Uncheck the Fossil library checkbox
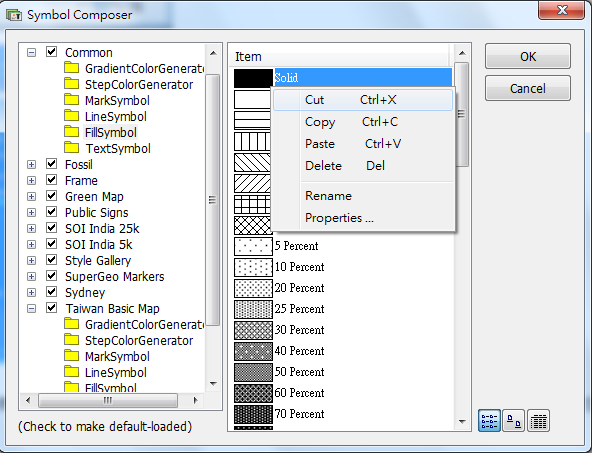Image resolution: width=592 pixels, height=453 pixels. pos(51,164)
